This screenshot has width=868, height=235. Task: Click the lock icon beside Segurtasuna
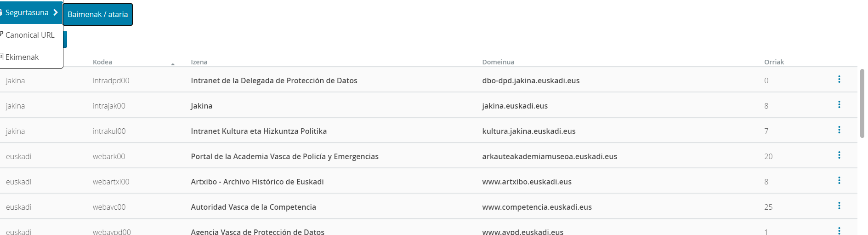pyautogui.click(x=1, y=12)
